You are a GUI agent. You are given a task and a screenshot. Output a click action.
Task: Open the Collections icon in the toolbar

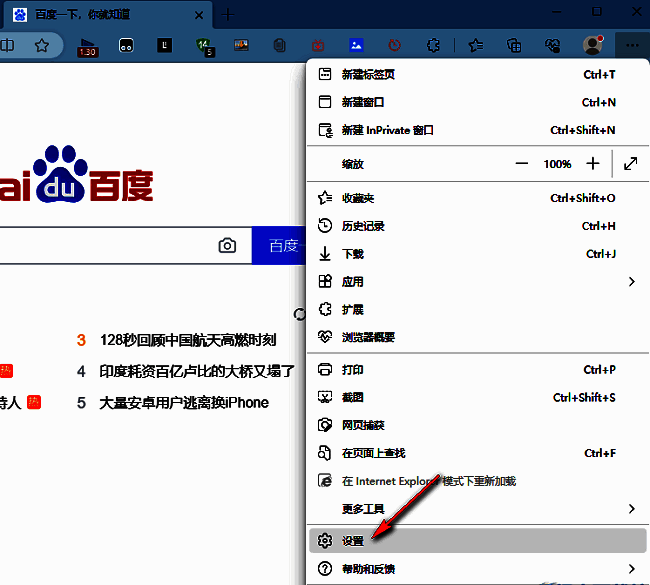click(514, 45)
